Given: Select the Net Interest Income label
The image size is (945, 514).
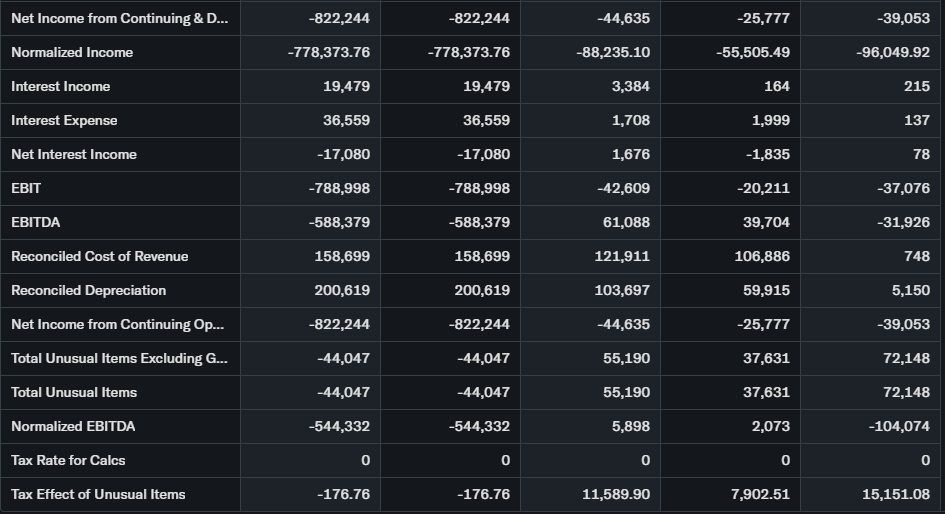Looking at the screenshot, I should coord(74,154).
